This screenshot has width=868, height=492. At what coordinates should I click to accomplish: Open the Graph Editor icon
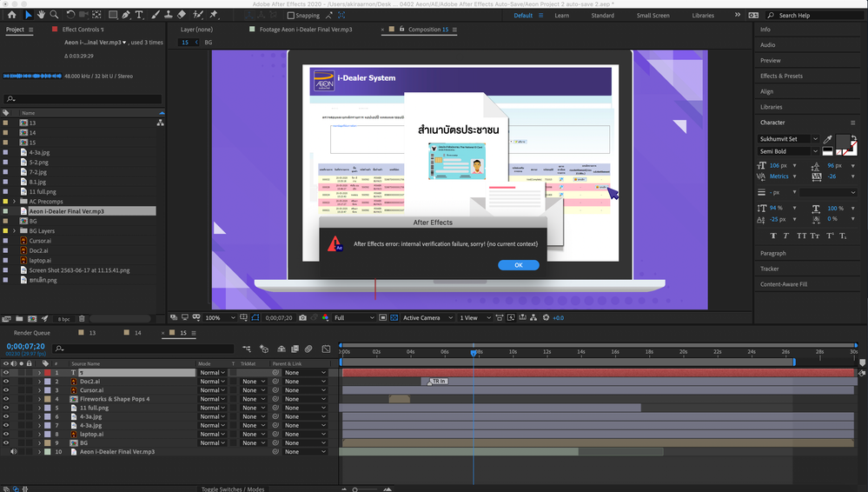pyautogui.click(x=326, y=349)
